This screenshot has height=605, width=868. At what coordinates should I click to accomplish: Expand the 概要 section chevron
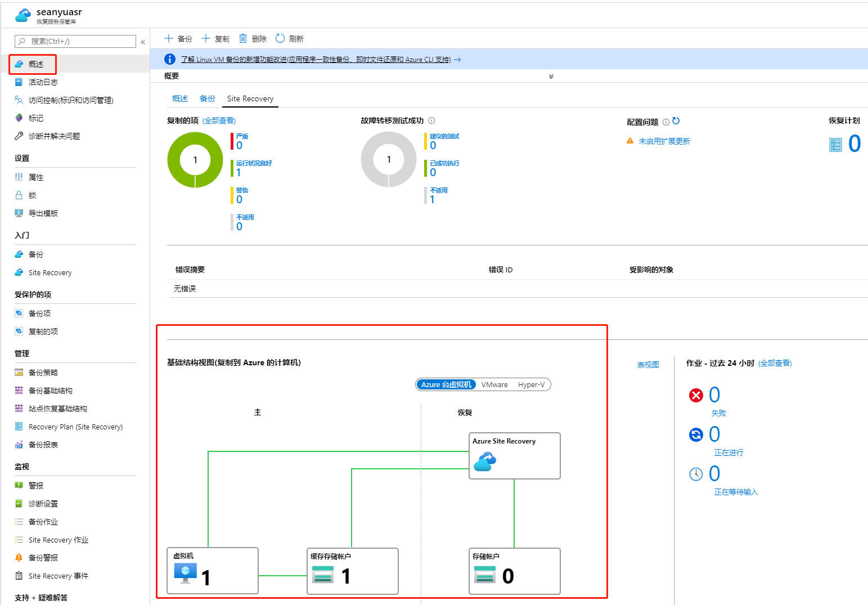pos(551,76)
